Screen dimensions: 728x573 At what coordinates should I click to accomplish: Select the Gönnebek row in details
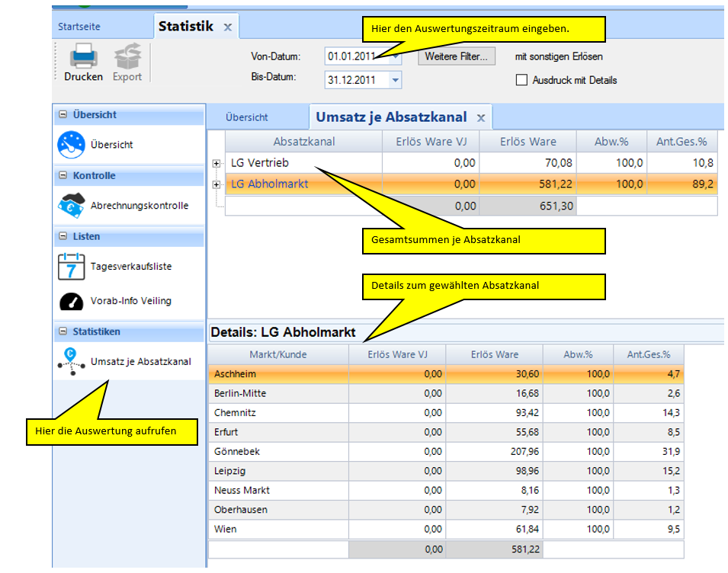(278, 452)
